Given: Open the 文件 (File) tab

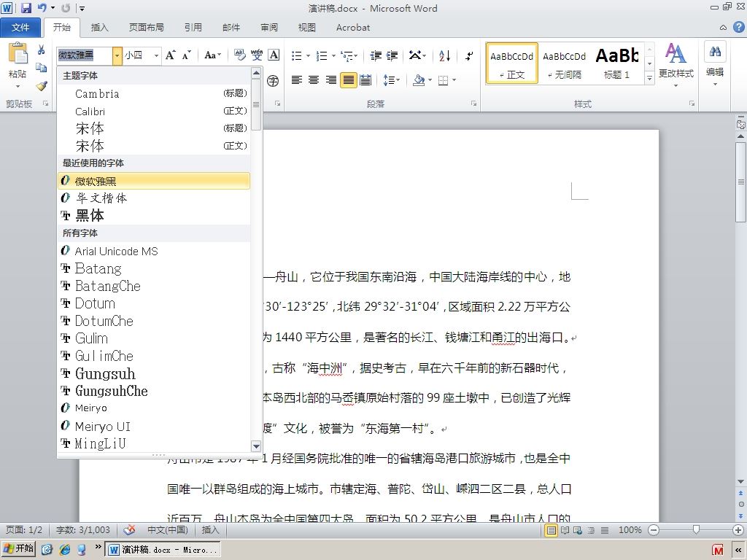Looking at the screenshot, I should click(x=20, y=28).
